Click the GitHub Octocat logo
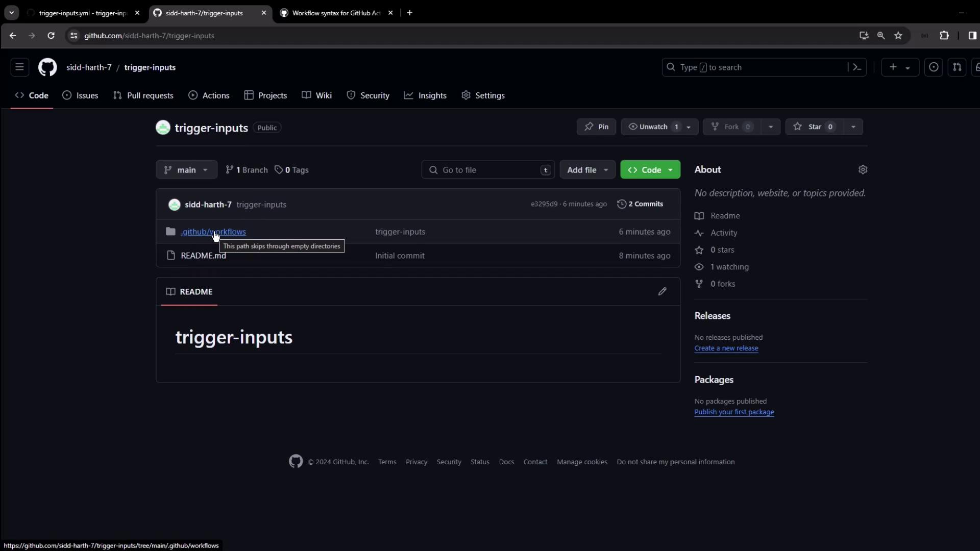 47,67
